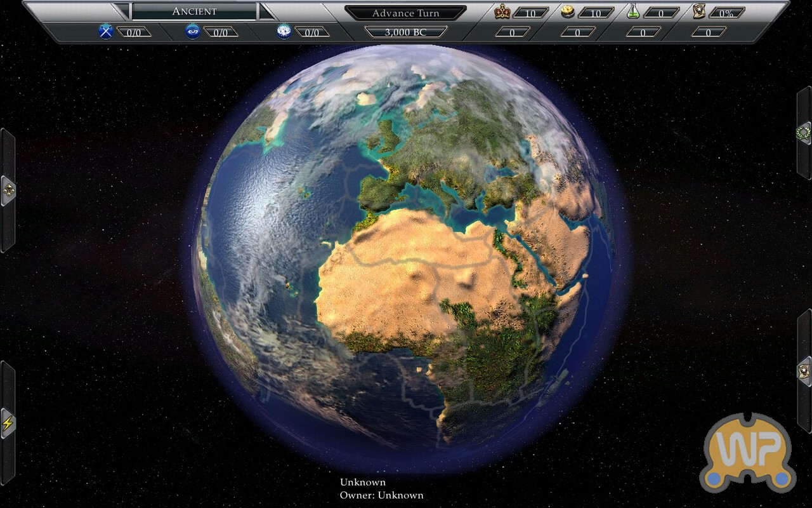Click the crossed swords military icon

(x=106, y=31)
